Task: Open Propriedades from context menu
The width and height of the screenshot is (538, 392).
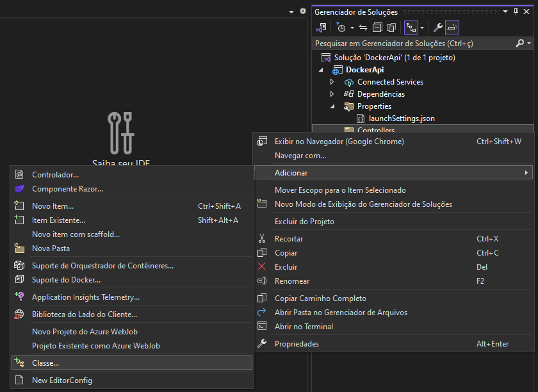Action: pos(394,344)
